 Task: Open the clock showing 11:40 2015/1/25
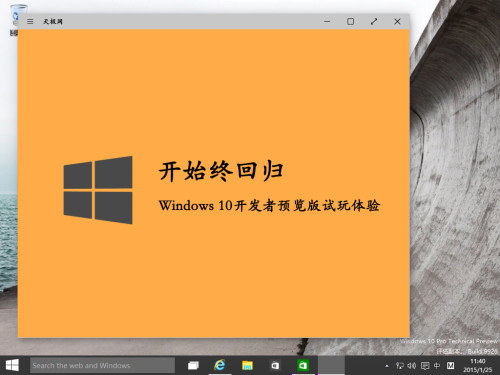pyautogui.click(x=478, y=365)
